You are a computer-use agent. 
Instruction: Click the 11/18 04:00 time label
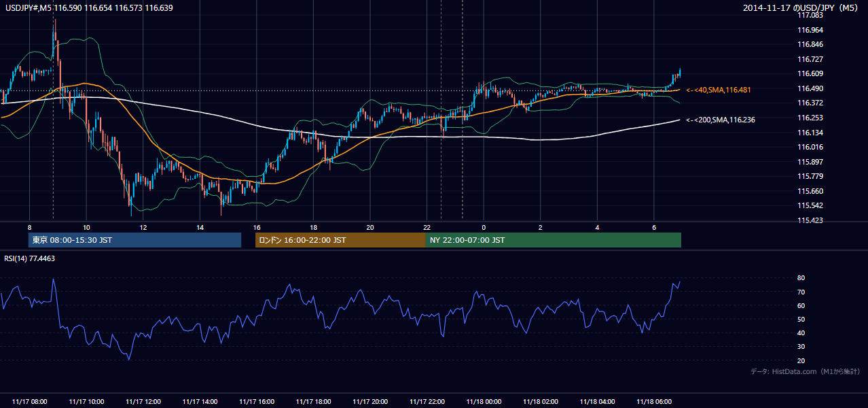[x=597, y=402]
